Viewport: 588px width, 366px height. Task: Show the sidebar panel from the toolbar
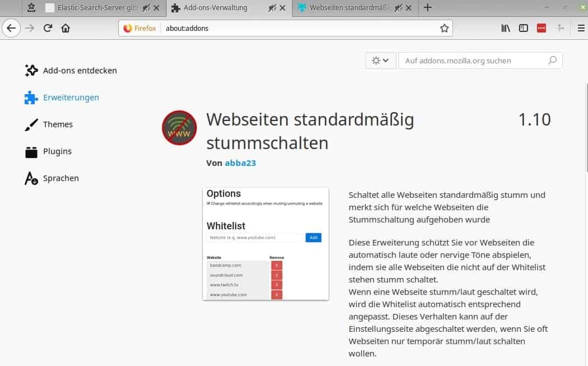[524, 28]
